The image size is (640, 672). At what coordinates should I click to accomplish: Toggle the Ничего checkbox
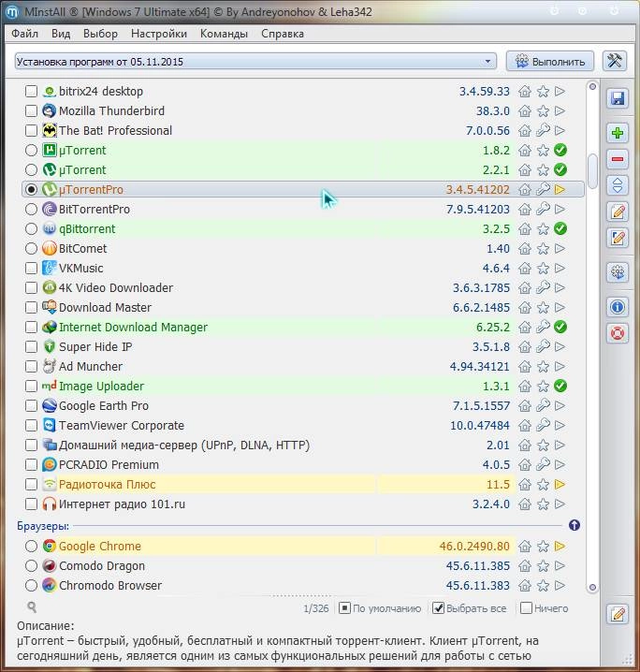click(x=526, y=607)
